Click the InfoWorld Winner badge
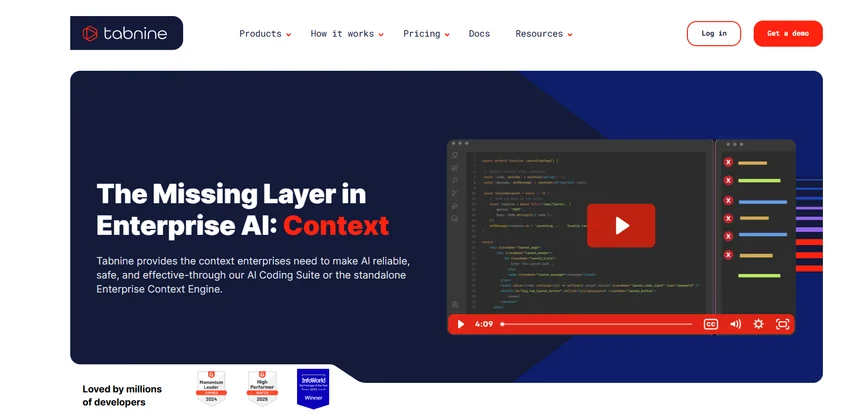 [313, 389]
